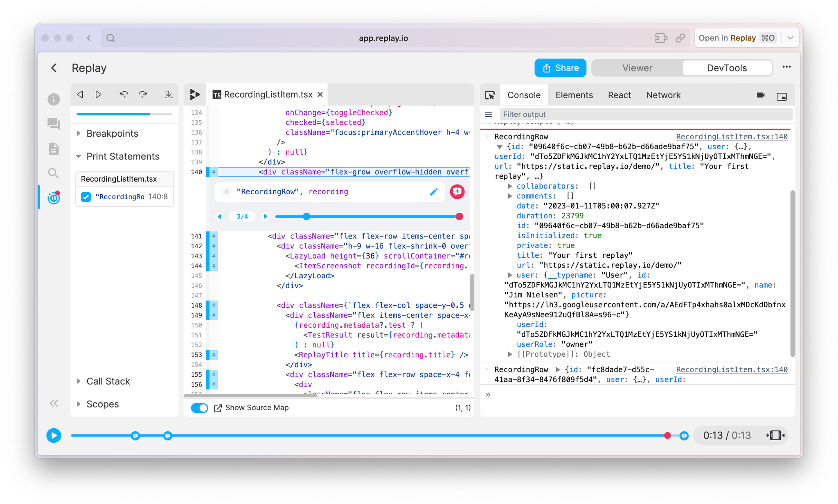Expand the Call Stack section
This screenshot has height=504, width=838.
pyautogui.click(x=79, y=381)
